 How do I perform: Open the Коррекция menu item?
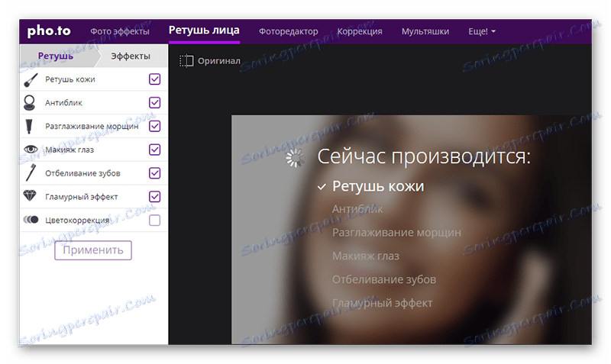[x=360, y=31]
